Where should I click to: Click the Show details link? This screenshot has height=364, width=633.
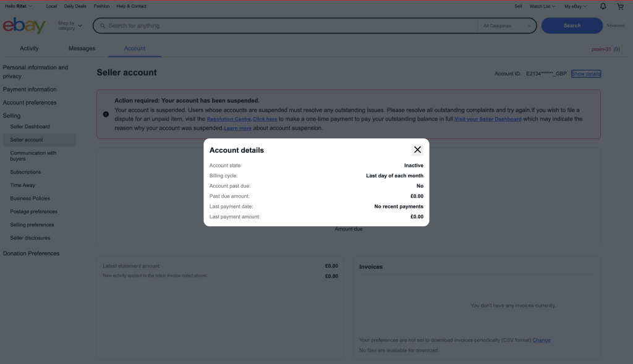coord(586,74)
